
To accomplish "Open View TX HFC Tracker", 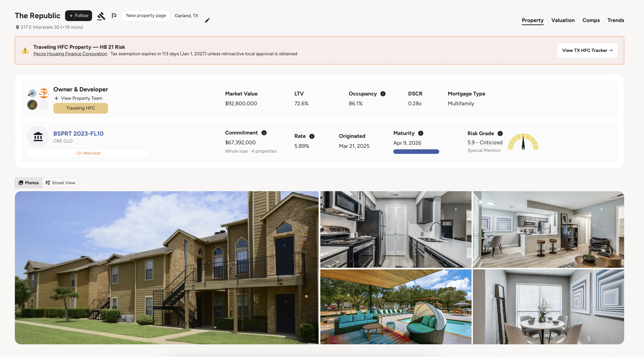I will [x=587, y=50].
